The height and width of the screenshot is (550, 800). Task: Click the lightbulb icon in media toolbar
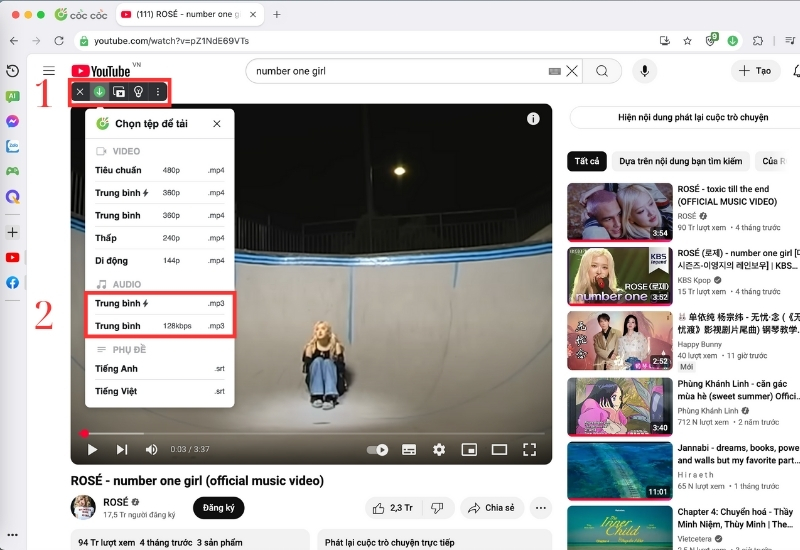point(138,92)
